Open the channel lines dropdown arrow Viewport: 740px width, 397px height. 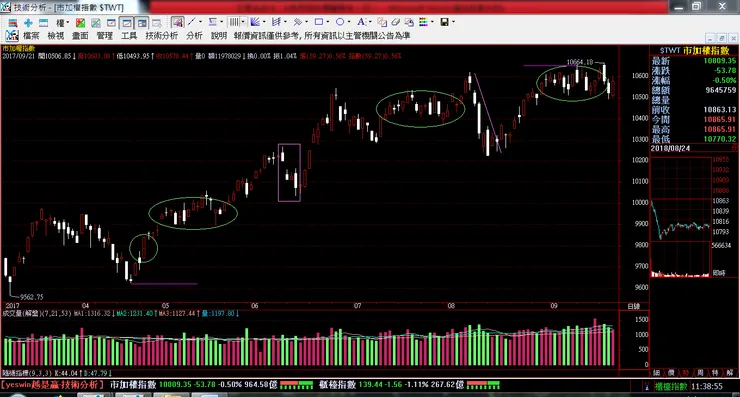pos(285,22)
